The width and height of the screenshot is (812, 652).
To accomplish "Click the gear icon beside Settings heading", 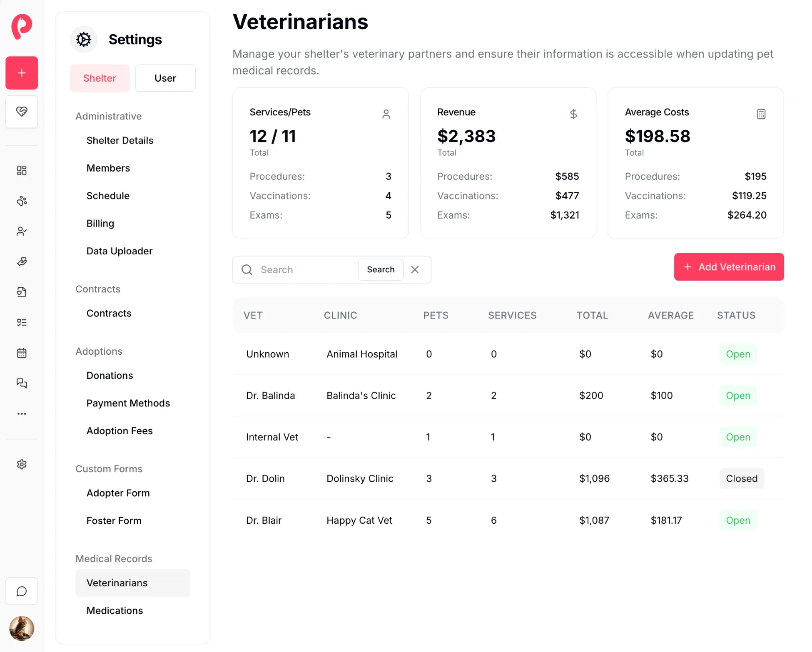I will [84, 40].
